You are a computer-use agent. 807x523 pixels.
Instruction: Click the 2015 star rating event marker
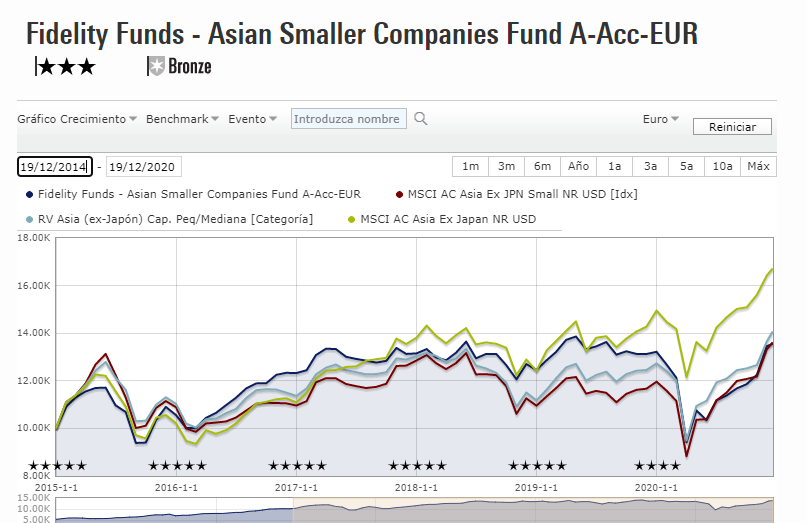pos(58,465)
